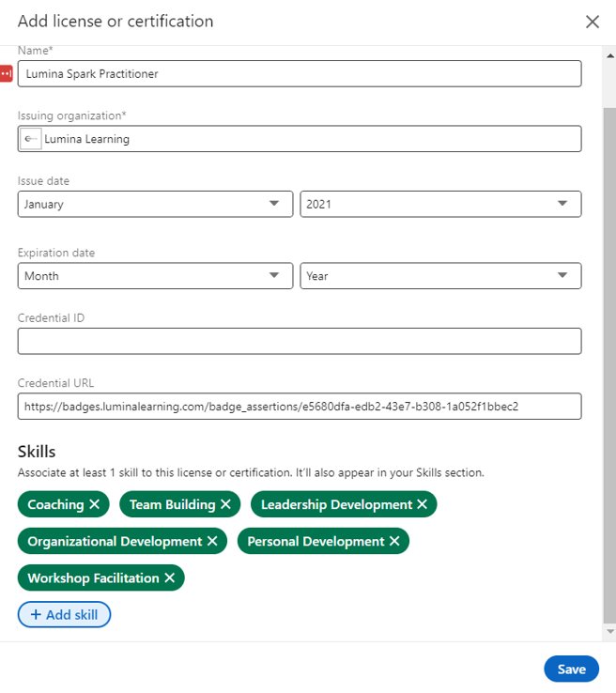This screenshot has width=616, height=693.
Task: Remove Leadership Development skill via X
Action: click(x=423, y=504)
